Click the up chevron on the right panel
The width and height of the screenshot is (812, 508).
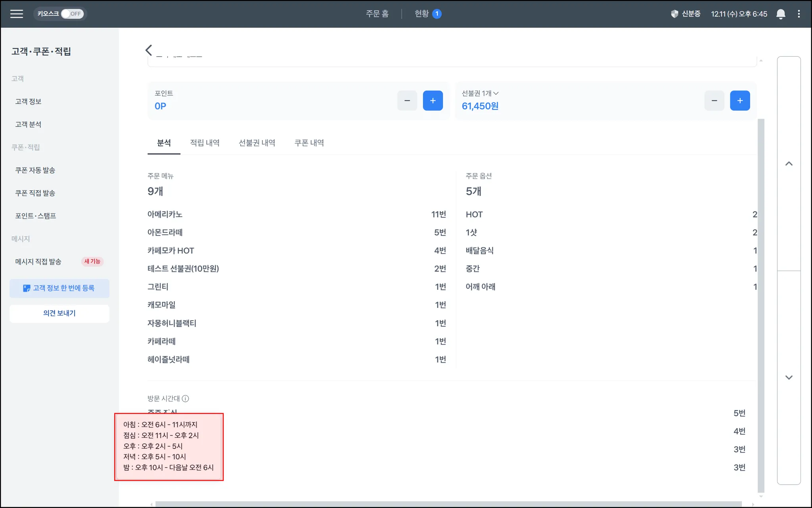pyautogui.click(x=789, y=164)
